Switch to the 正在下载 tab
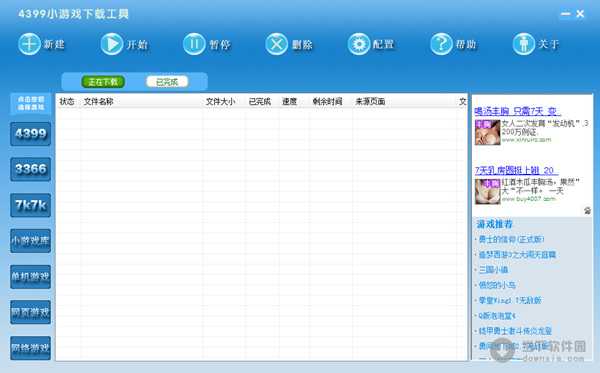The image size is (600, 373). 103,82
